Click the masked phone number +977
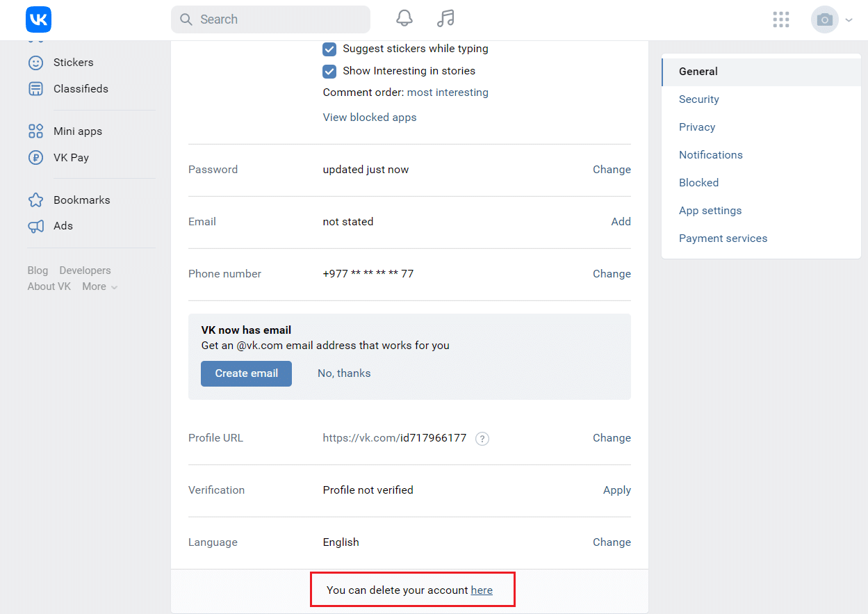The width and height of the screenshot is (868, 614). tap(368, 274)
